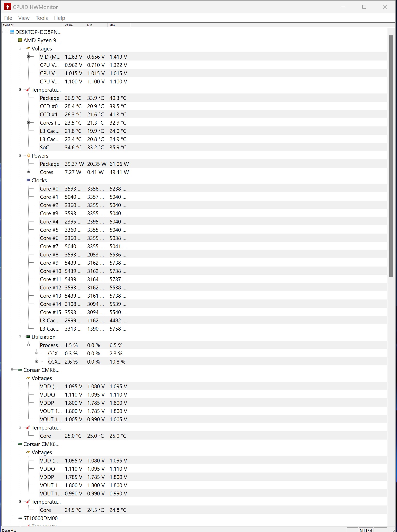The image size is (397, 532).
Task: Click the Sensor column header
Action: click(32, 25)
